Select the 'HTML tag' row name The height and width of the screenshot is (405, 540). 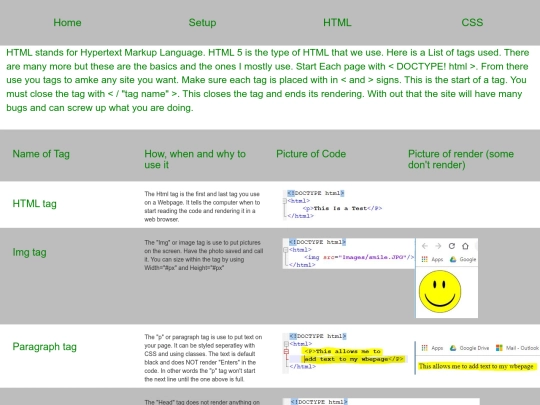34,204
